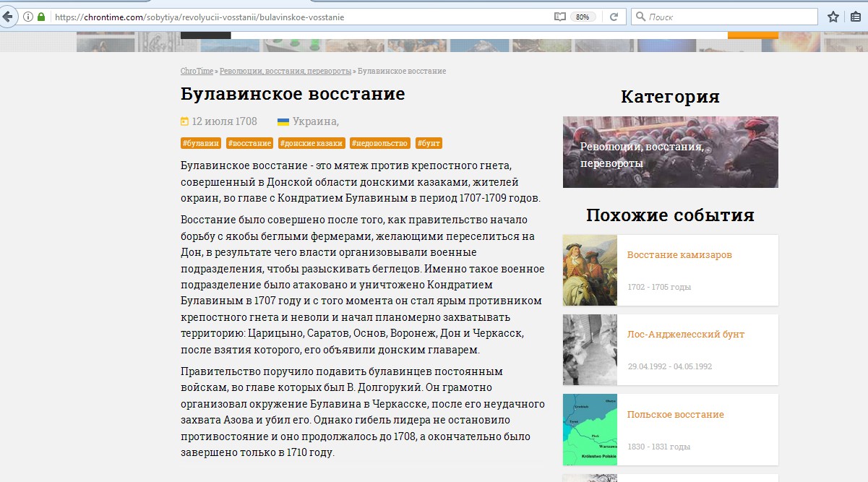Open site information icon in address bar

[28, 17]
